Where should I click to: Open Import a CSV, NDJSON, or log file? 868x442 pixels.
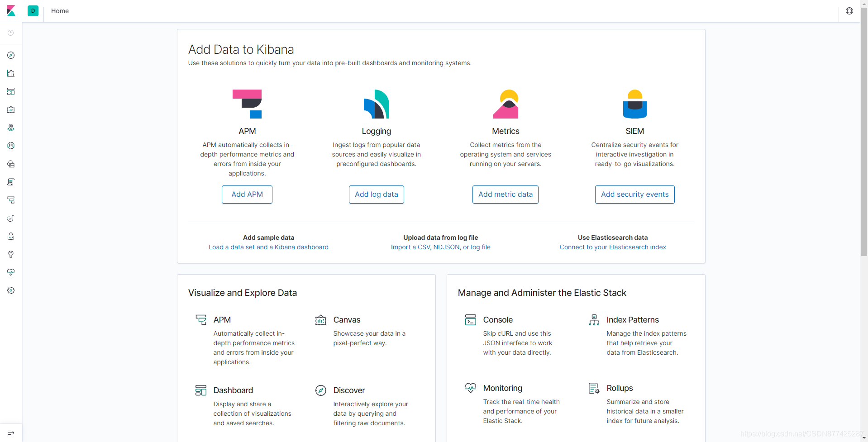point(440,247)
